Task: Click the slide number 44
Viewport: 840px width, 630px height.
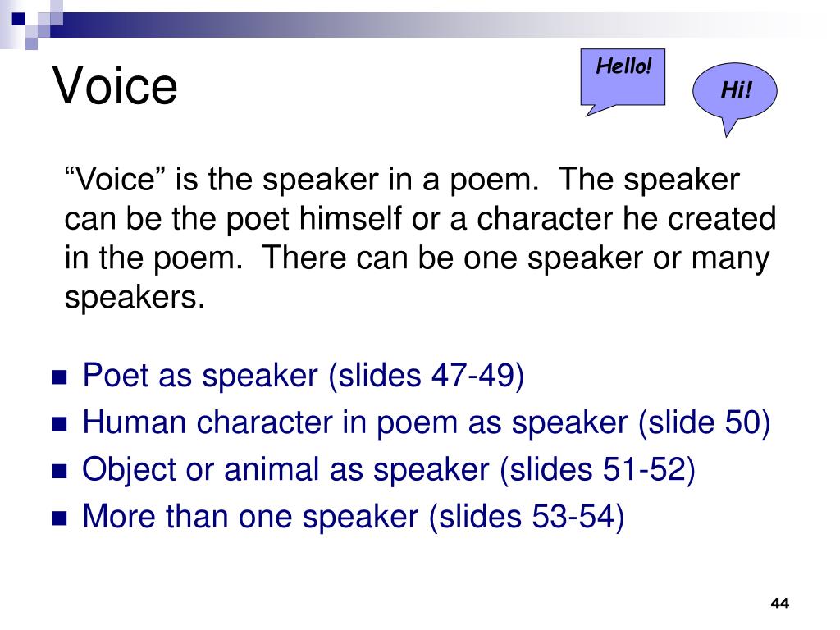Action: pyautogui.click(x=778, y=604)
